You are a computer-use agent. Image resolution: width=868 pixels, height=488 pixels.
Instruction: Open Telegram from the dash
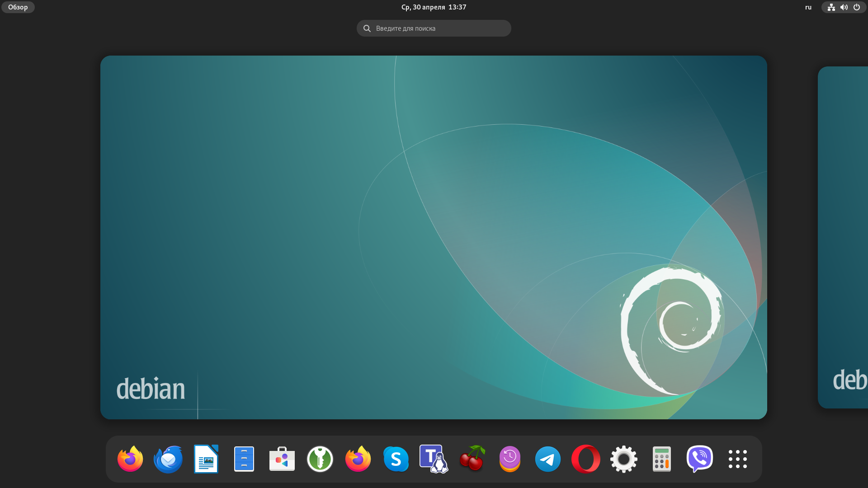548,459
